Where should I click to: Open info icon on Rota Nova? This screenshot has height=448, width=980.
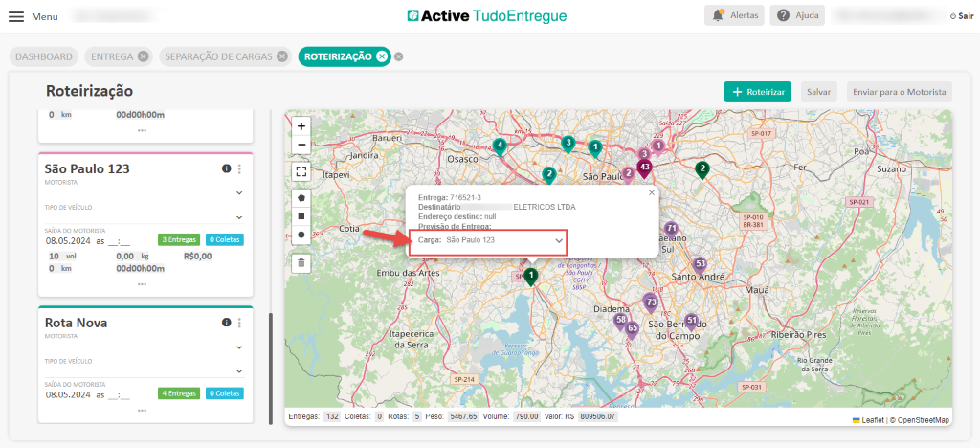226,323
